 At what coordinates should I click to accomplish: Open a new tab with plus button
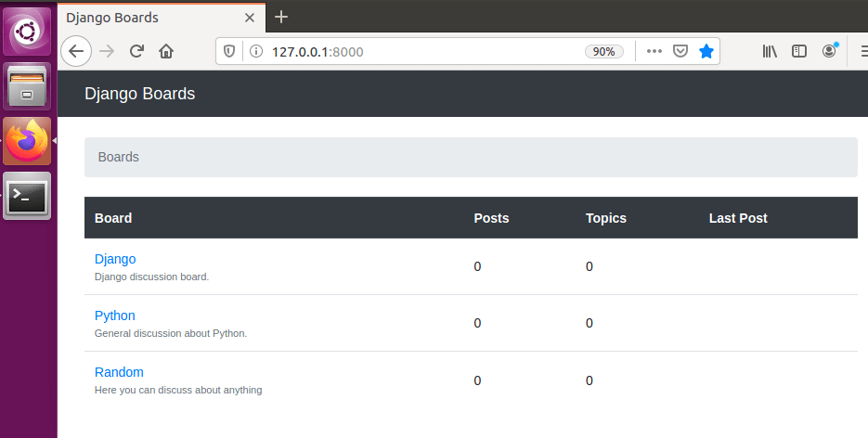(x=281, y=17)
